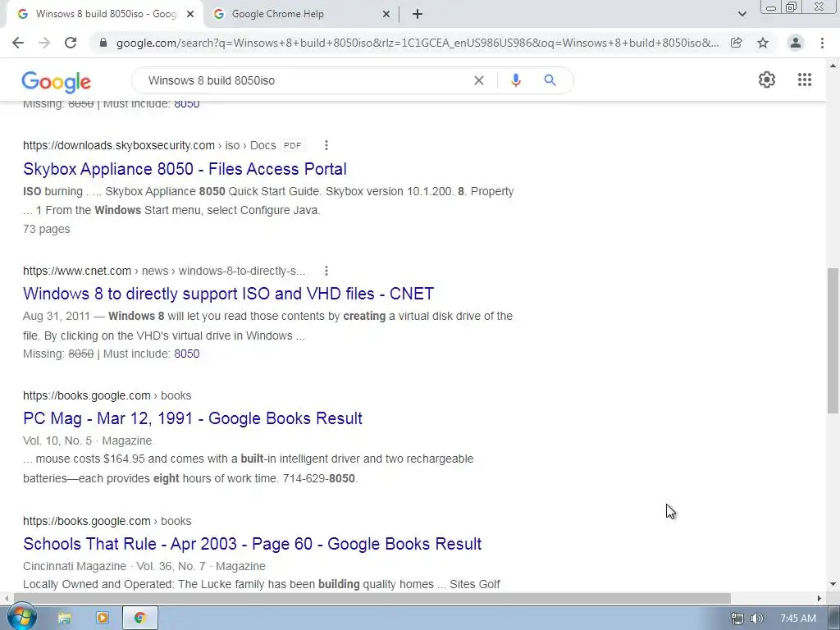Select the Winsows 8 build 8050iso tab
This screenshot has width=840, height=630.
(104, 14)
